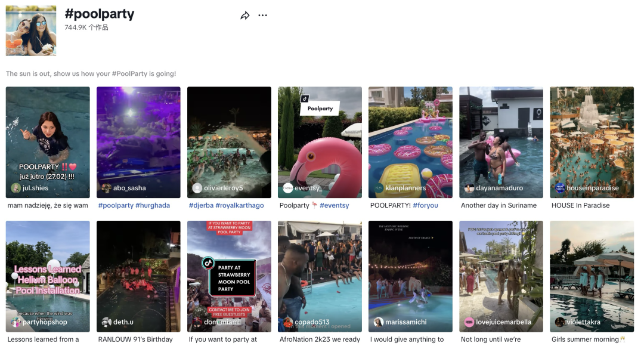644x349 pixels.
Task: Click jul.shies profile avatar icon
Action: click(x=16, y=188)
